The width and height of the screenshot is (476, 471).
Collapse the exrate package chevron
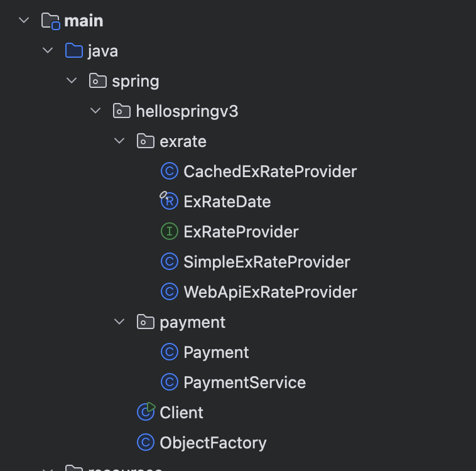pyautogui.click(x=119, y=141)
